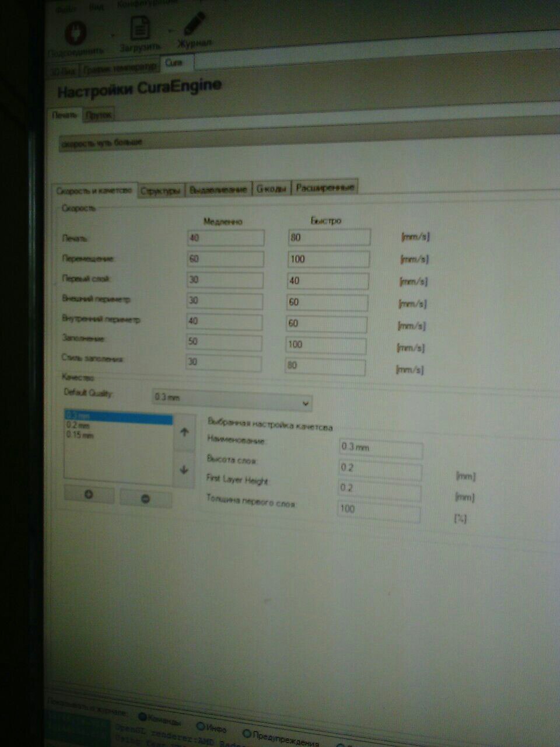Click the Внутренний периметр fast speed field

tap(327, 324)
